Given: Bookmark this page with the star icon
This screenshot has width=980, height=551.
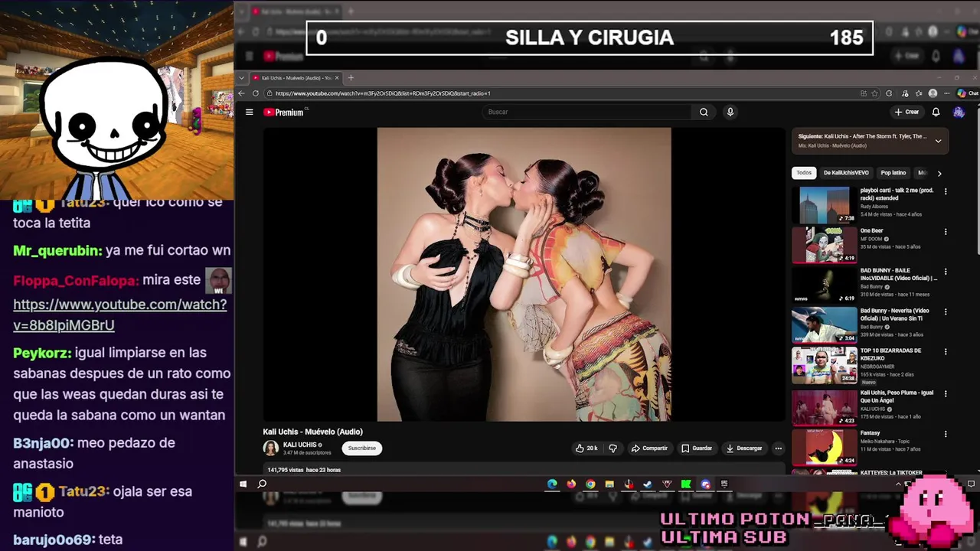Looking at the screenshot, I should click(874, 93).
